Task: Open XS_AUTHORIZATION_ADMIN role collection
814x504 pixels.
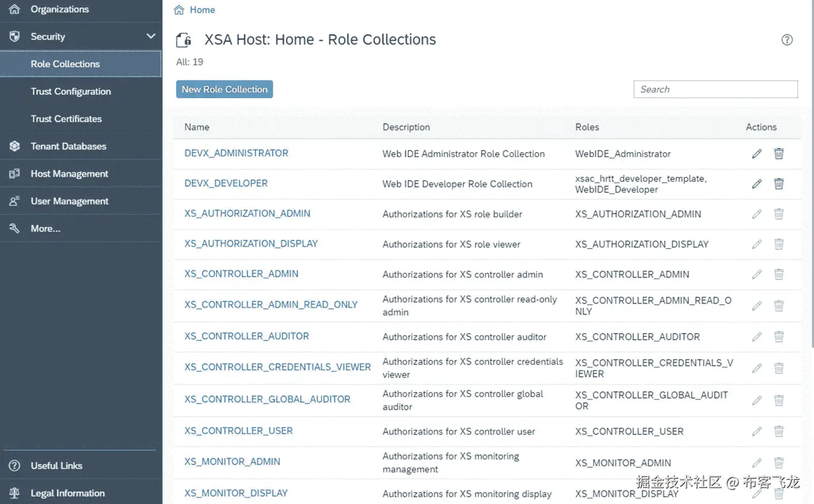Action: click(247, 214)
